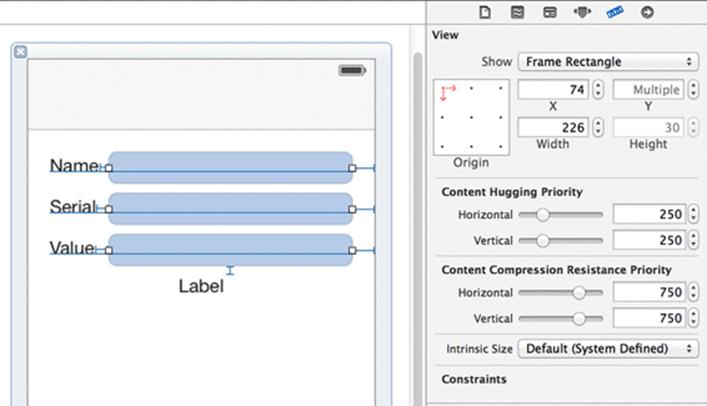Image resolution: width=707 pixels, height=406 pixels.
Task: Select the Size inspector ruler icon
Action: [615, 12]
